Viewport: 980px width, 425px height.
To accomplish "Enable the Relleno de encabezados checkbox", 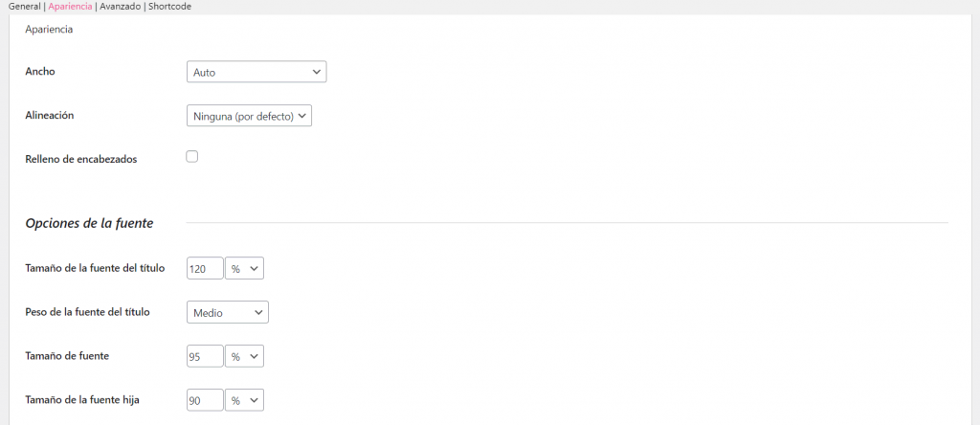I will tap(191, 156).
